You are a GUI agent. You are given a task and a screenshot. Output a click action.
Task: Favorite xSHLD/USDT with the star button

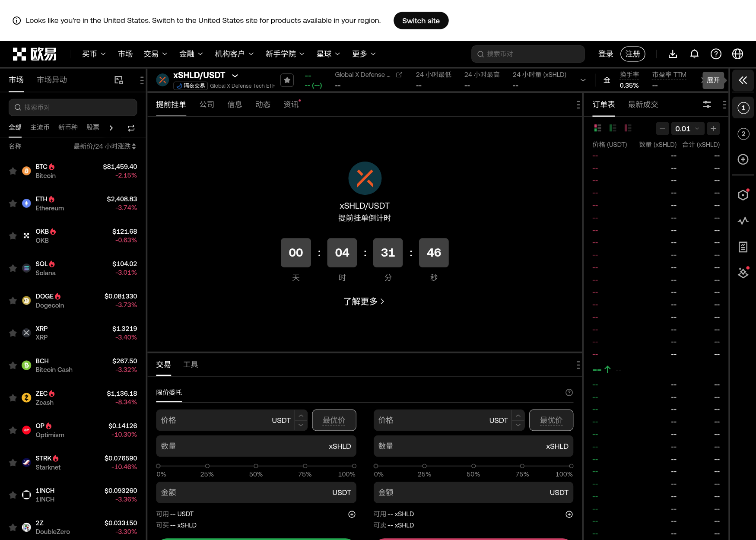[x=287, y=80]
